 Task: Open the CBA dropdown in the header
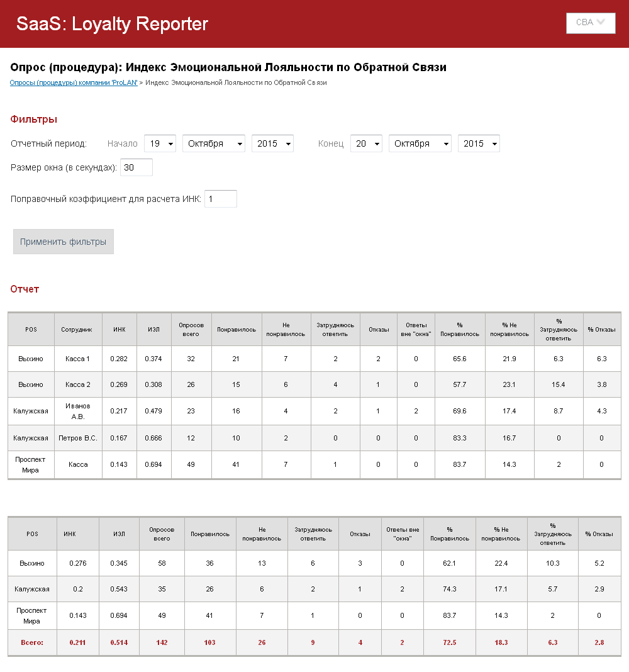(591, 23)
